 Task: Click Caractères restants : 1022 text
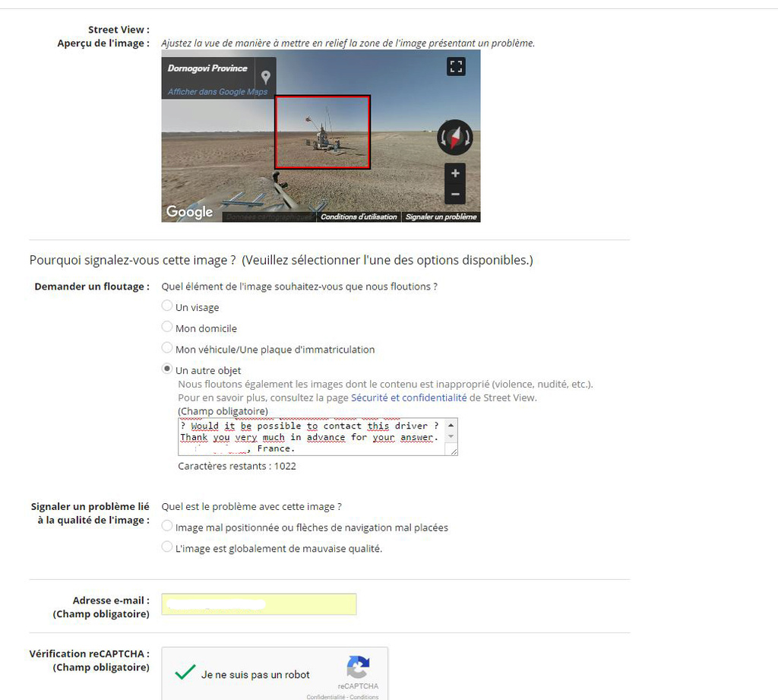(237, 466)
